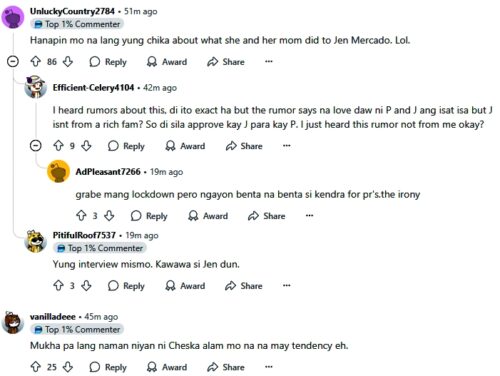Award Efficient-Celery4104's comment
The image size is (500, 376).
[x=185, y=146]
